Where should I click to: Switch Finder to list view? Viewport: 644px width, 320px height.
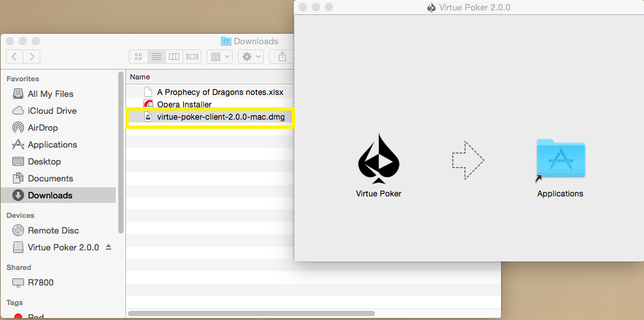click(x=156, y=57)
